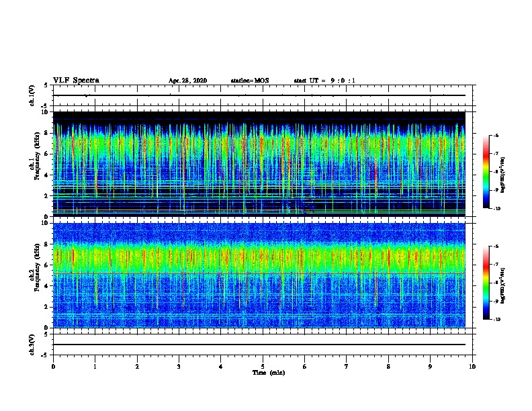Click the red horizontal line at 5 kHz in ch.2
Viewport: 532px width, 411px height.
pyautogui.click(x=259, y=273)
